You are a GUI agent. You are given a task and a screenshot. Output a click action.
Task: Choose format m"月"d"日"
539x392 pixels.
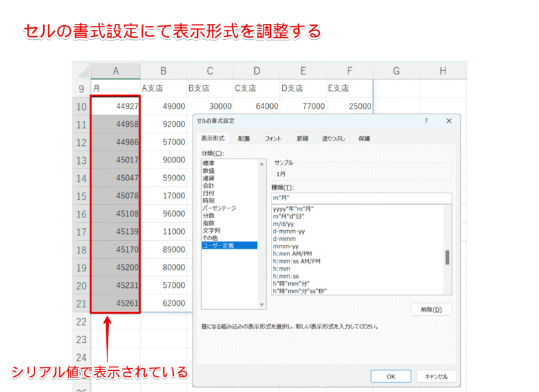(358, 216)
